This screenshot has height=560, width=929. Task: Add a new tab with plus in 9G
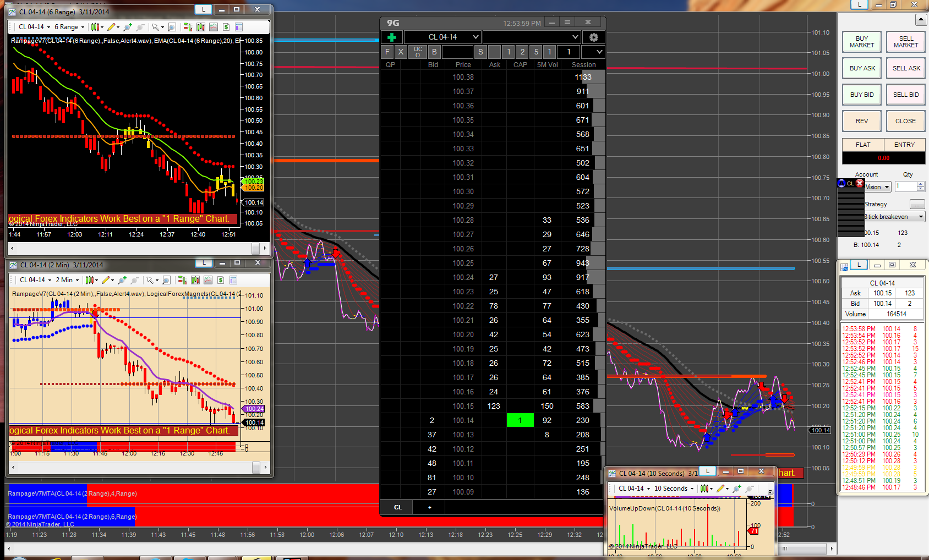click(430, 507)
